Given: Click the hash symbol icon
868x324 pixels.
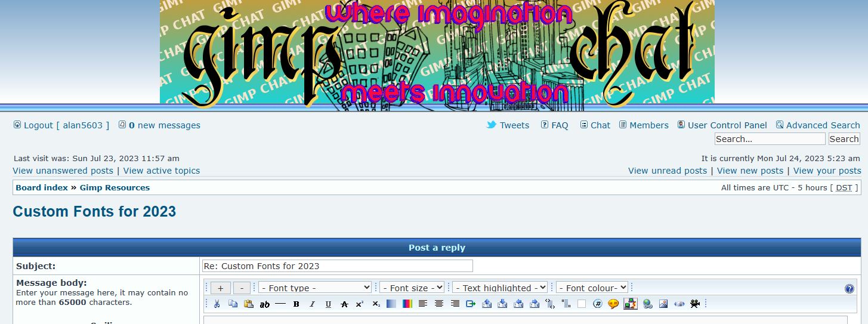Looking at the screenshot, I should click(x=598, y=304).
